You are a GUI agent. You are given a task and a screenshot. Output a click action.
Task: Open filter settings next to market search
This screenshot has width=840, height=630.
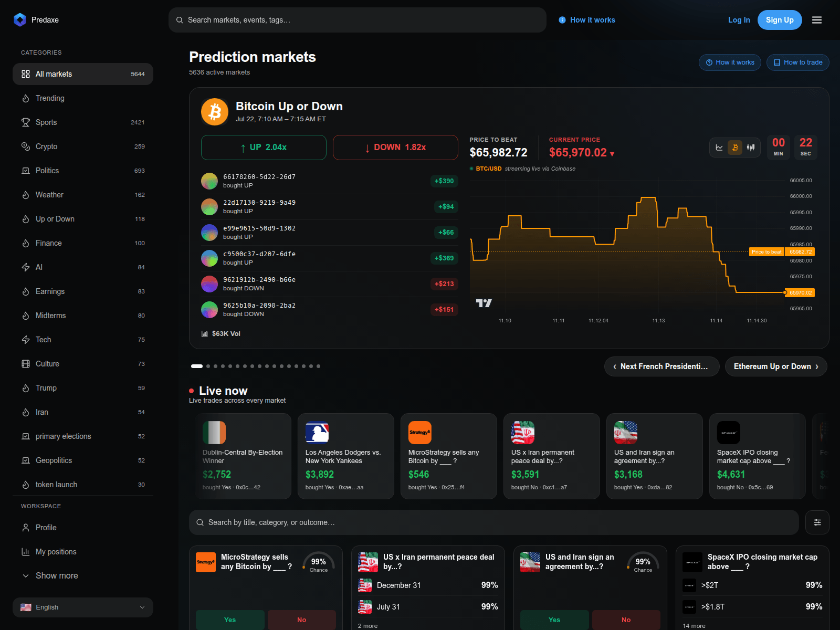817,522
